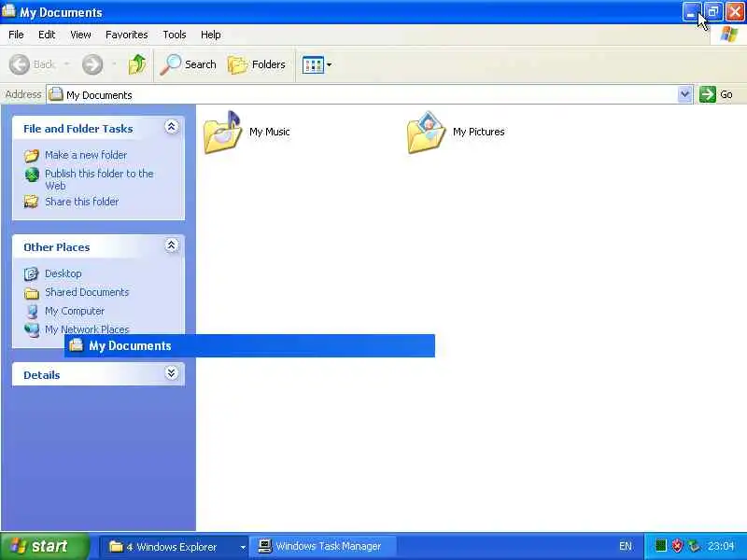Click the Safely Remove Hardware tray icon

pos(694,546)
